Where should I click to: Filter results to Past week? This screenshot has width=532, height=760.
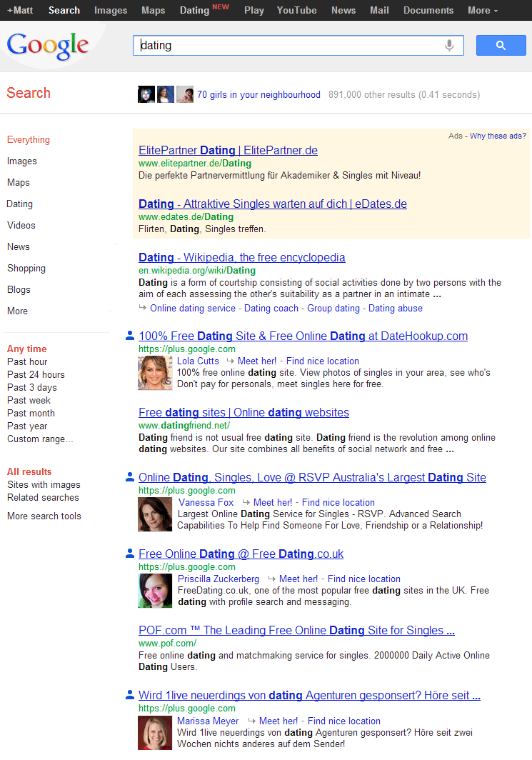29,400
